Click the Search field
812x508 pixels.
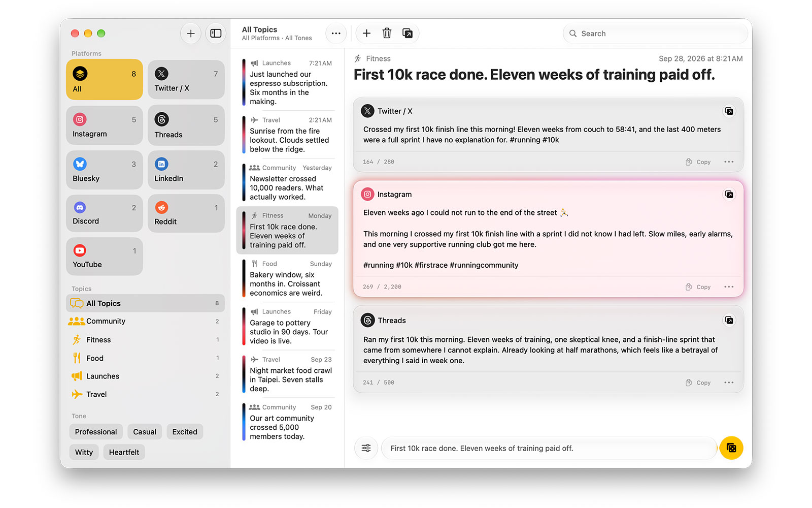655,34
